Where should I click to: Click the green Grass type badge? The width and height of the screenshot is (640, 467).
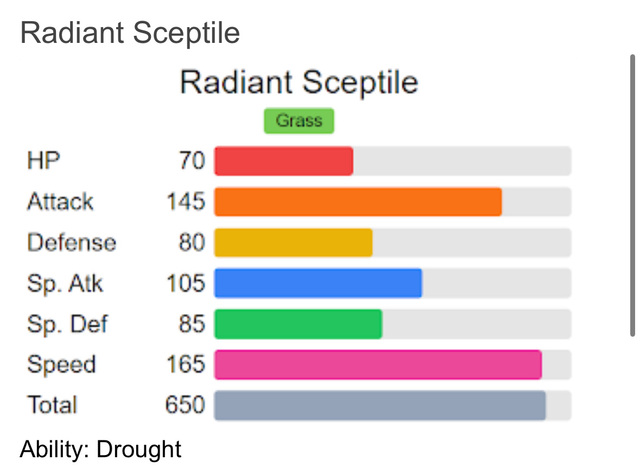pyautogui.click(x=299, y=121)
